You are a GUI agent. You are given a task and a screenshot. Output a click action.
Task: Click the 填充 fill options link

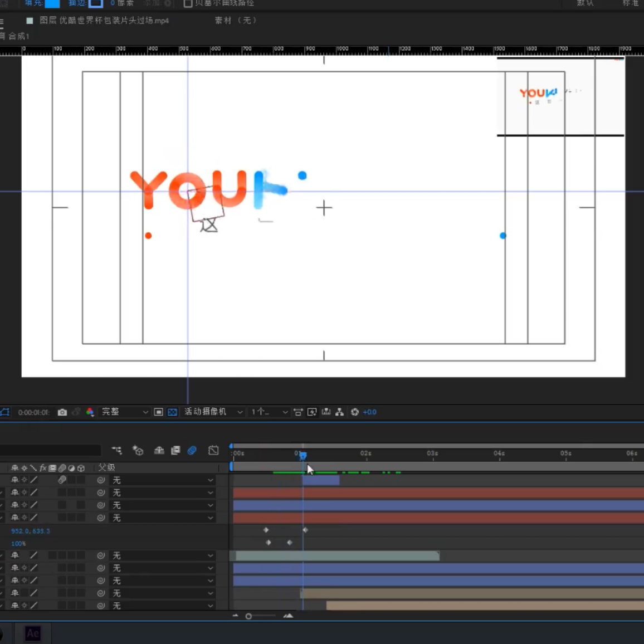point(33,3)
